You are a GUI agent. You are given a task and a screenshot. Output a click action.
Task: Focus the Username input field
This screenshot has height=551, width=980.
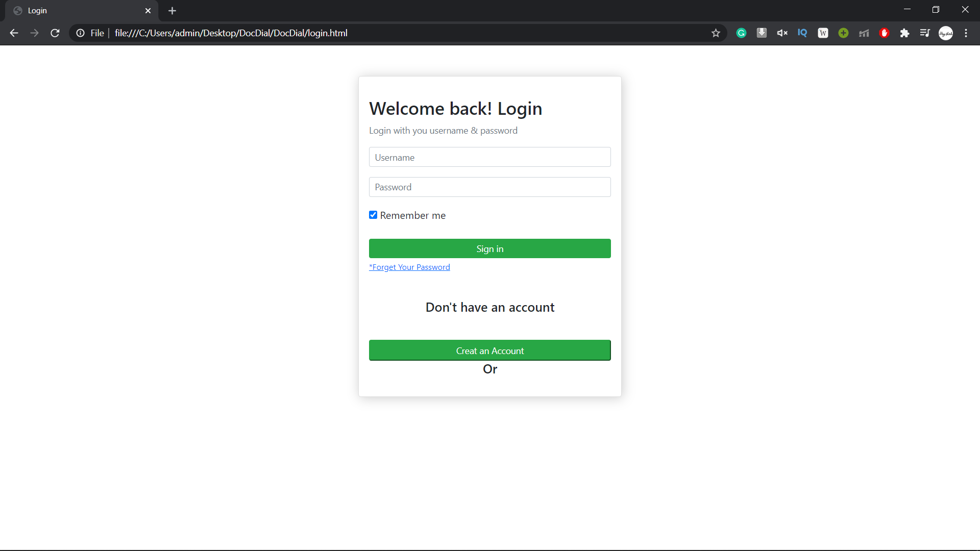489,157
